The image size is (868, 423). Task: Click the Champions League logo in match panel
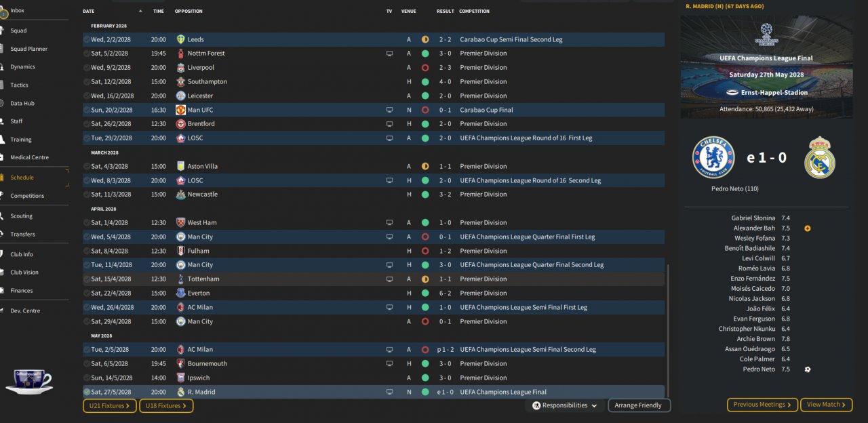767,34
